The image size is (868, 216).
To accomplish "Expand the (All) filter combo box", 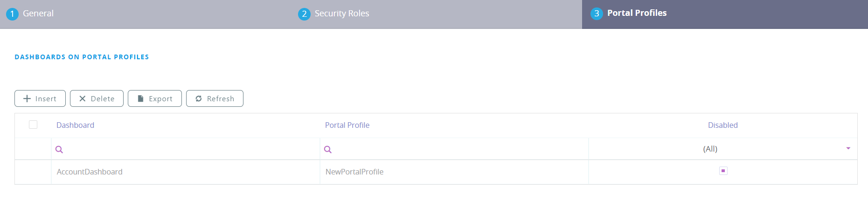I will 710,149.
